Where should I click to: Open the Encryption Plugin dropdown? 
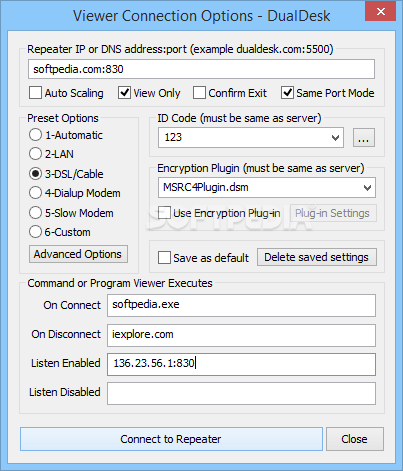click(367, 188)
